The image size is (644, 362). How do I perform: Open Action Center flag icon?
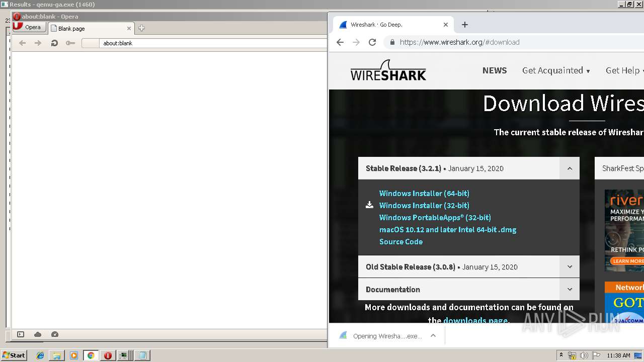click(596, 355)
